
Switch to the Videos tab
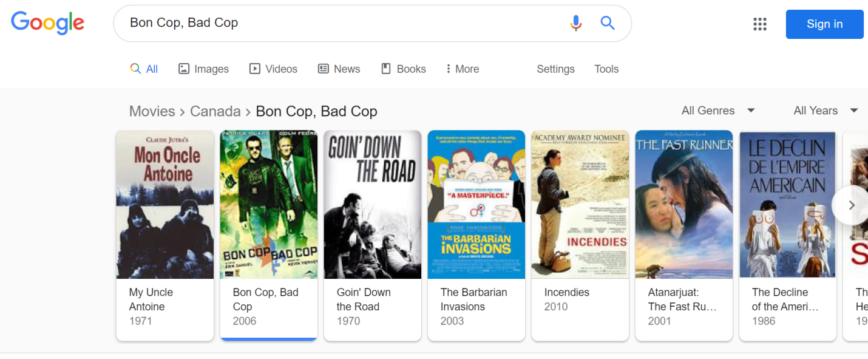(x=273, y=69)
